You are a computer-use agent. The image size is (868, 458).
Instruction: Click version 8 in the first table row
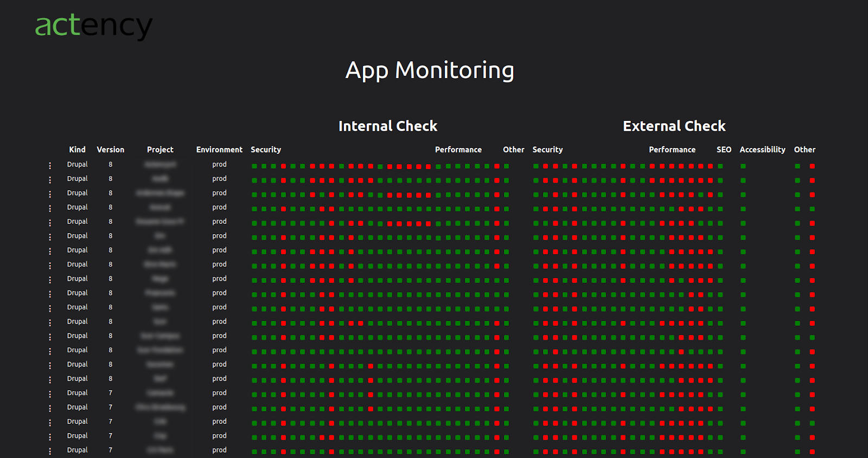point(110,164)
